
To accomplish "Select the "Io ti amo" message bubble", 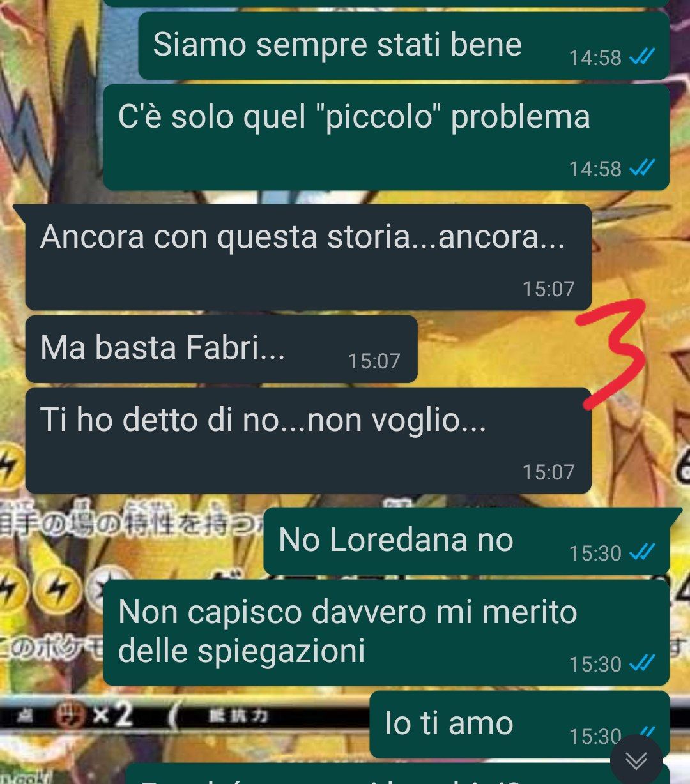I will pos(519,724).
